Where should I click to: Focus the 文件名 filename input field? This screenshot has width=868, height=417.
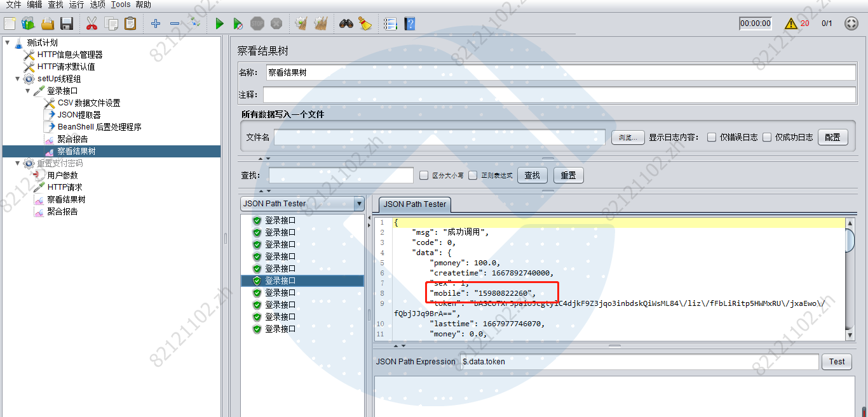pyautogui.click(x=440, y=137)
